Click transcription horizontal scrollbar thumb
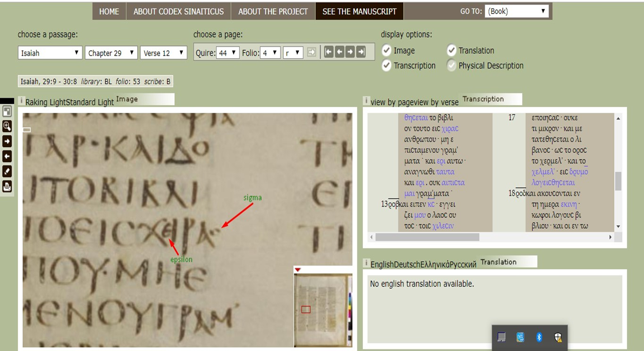This screenshot has height=351, width=644. (x=427, y=237)
